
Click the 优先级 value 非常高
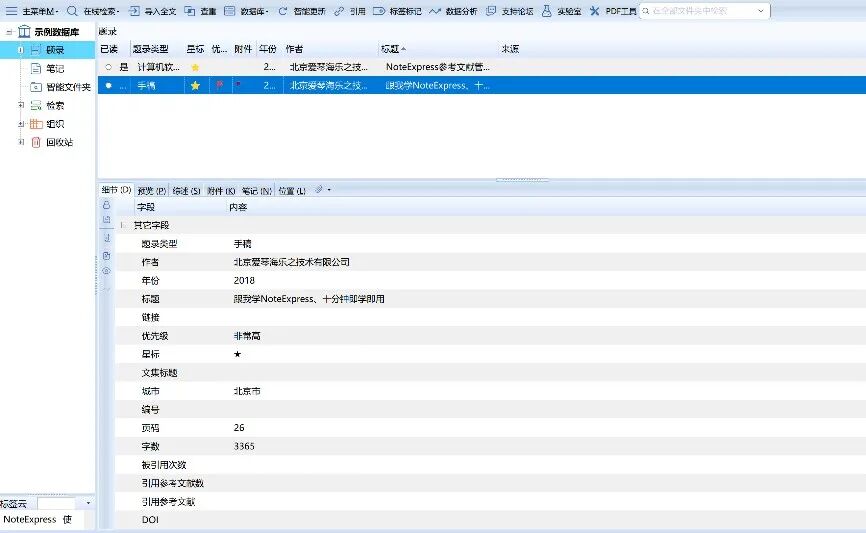246,336
